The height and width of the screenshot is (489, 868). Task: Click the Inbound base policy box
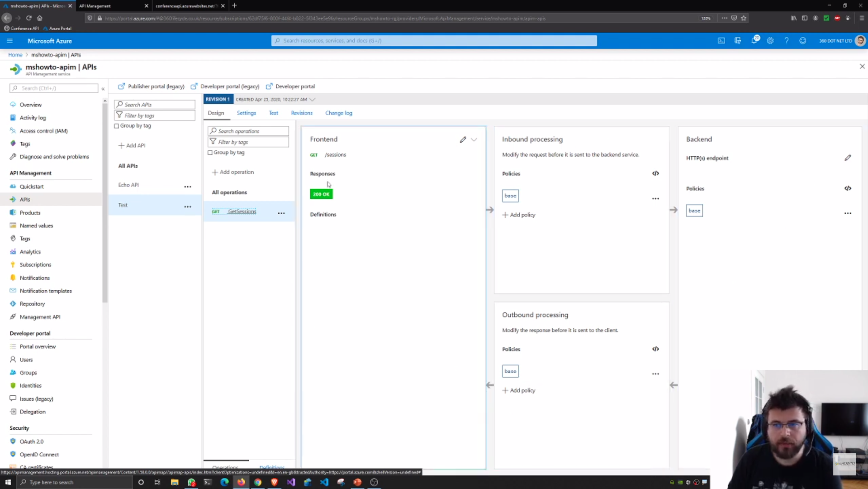click(x=510, y=196)
